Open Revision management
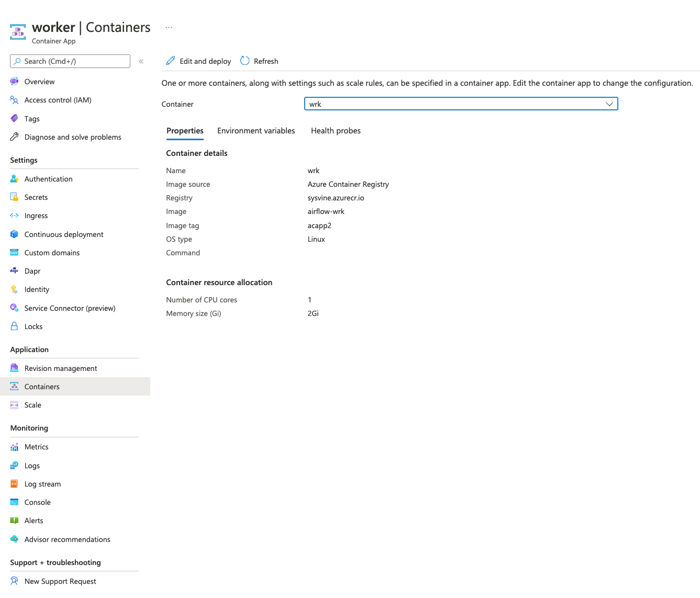This screenshot has width=700, height=598. (61, 368)
